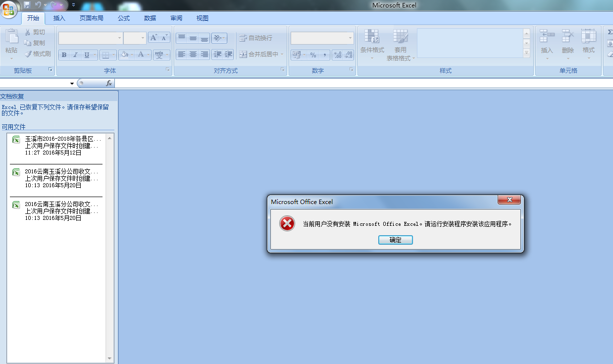Image resolution: width=613 pixels, height=364 pixels.
Task: Click the Insert cells (插入) icon
Action: click(547, 36)
